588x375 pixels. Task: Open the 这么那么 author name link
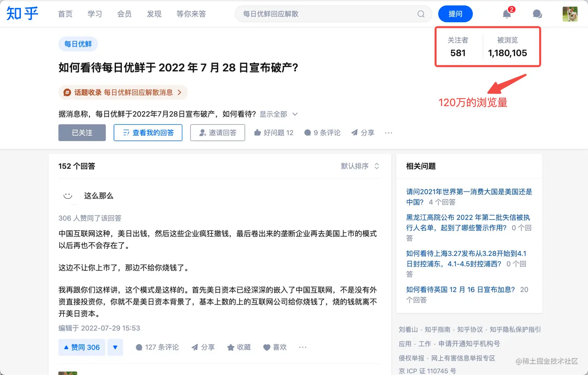click(98, 196)
